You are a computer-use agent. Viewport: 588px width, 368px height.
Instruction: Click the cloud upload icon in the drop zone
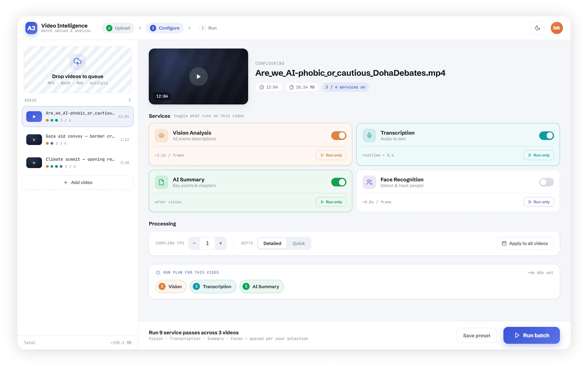click(77, 62)
